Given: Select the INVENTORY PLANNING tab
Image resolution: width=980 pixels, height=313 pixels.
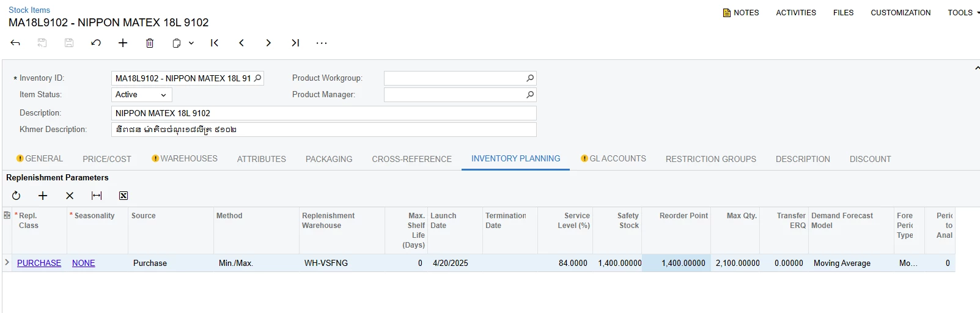Looking at the screenshot, I should (516, 158).
